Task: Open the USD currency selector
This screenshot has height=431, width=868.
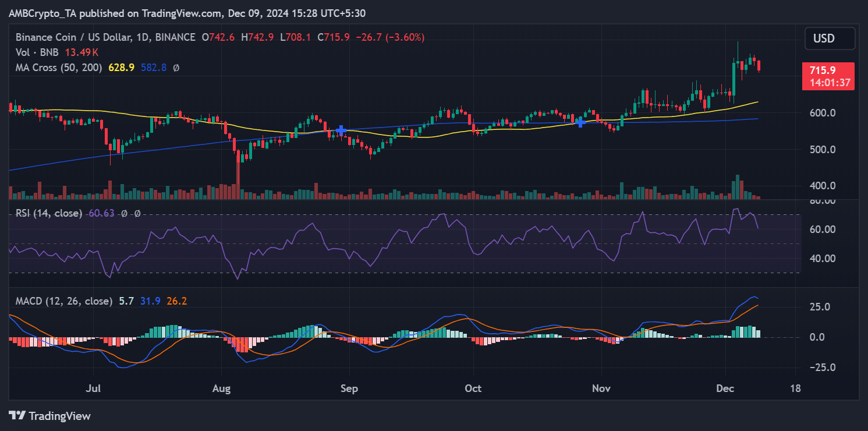Action: 830,38
